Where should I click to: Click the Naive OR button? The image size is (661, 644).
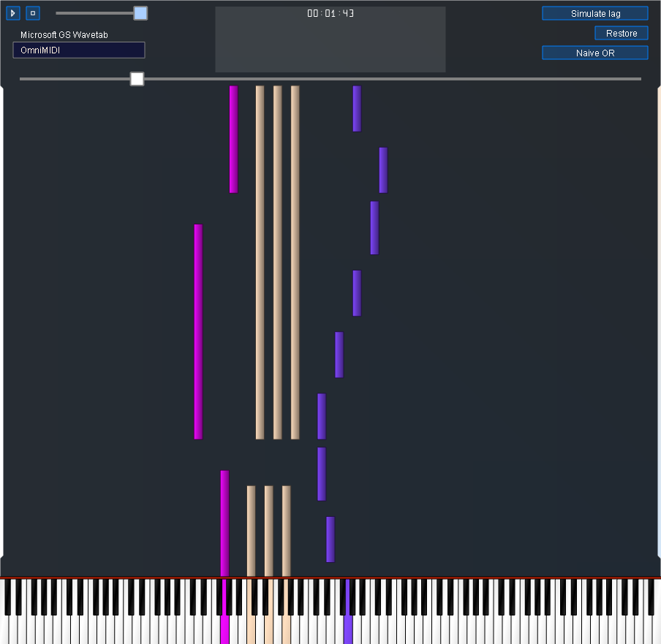point(594,53)
